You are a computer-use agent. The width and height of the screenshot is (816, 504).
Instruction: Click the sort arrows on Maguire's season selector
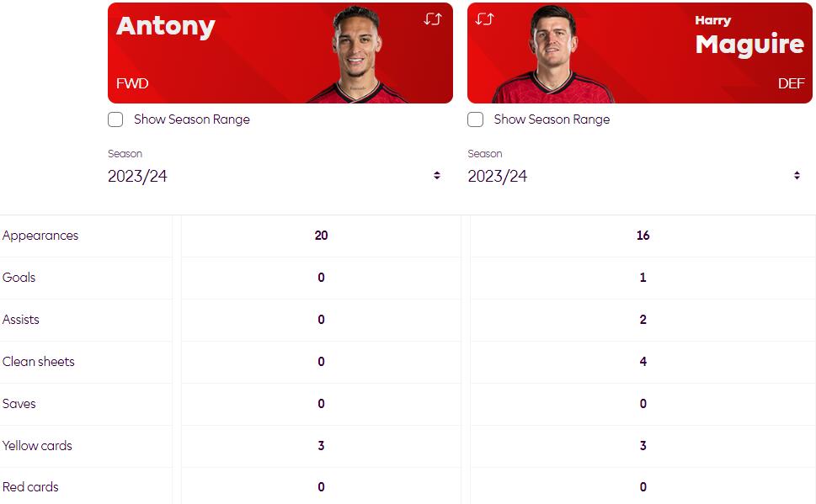(x=797, y=176)
